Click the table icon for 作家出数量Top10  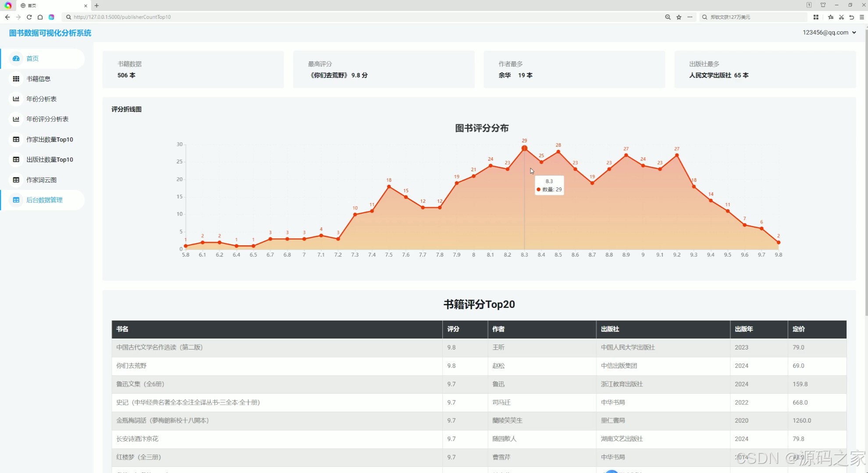click(16, 139)
